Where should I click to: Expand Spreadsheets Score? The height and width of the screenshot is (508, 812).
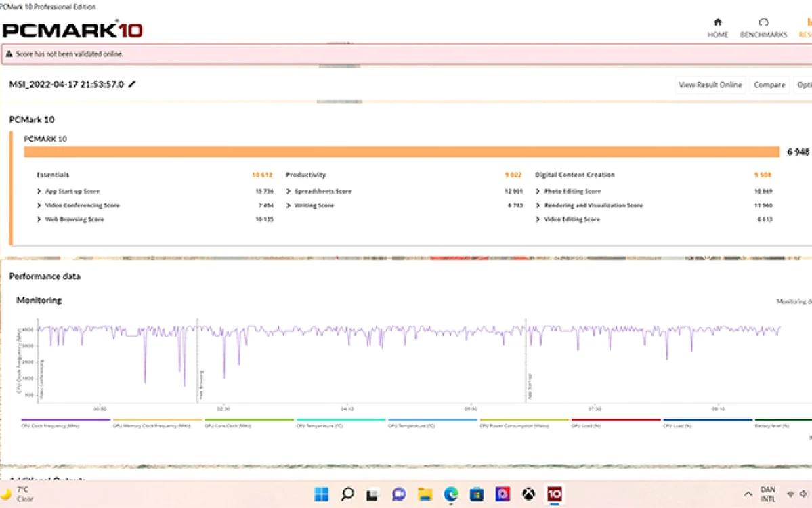tap(289, 191)
